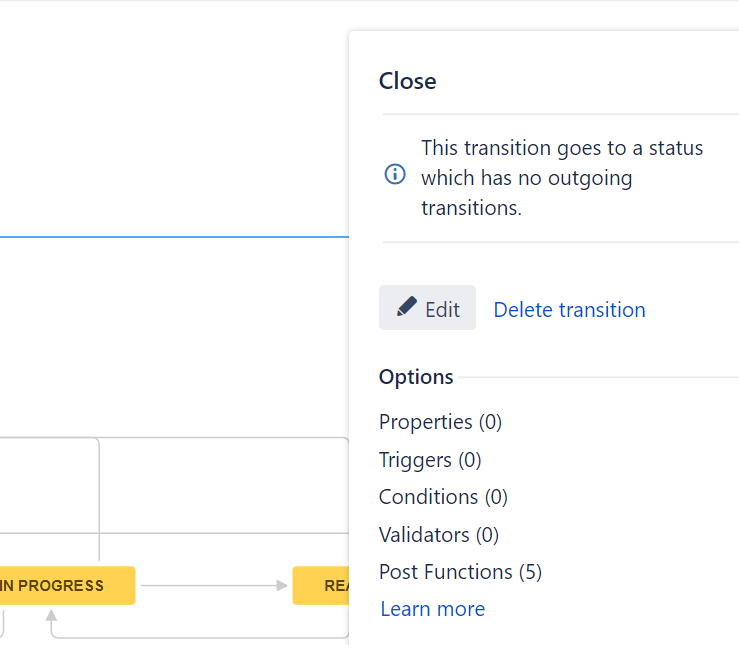
Task: Select the gray vertical transition line above IN PROGRESS
Action: click(x=99, y=500)
